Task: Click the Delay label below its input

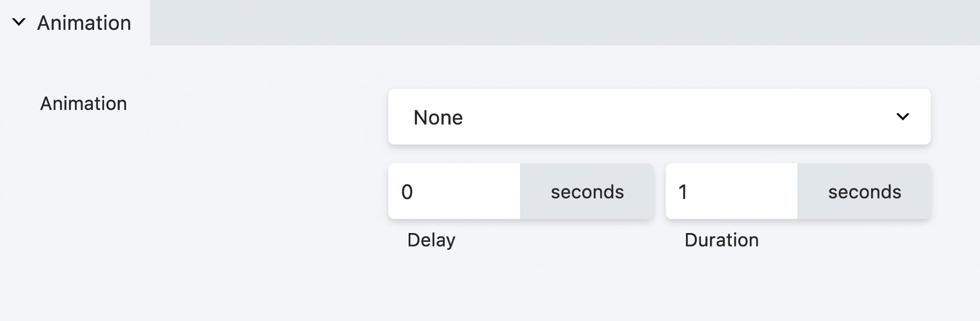Action: click(x=431, y=240)
